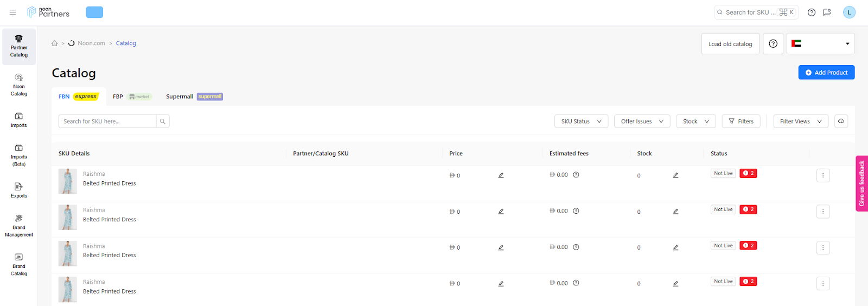868x306 pixels.
Task: Click the light blue box next to the logo
Action: click(94, 12)
